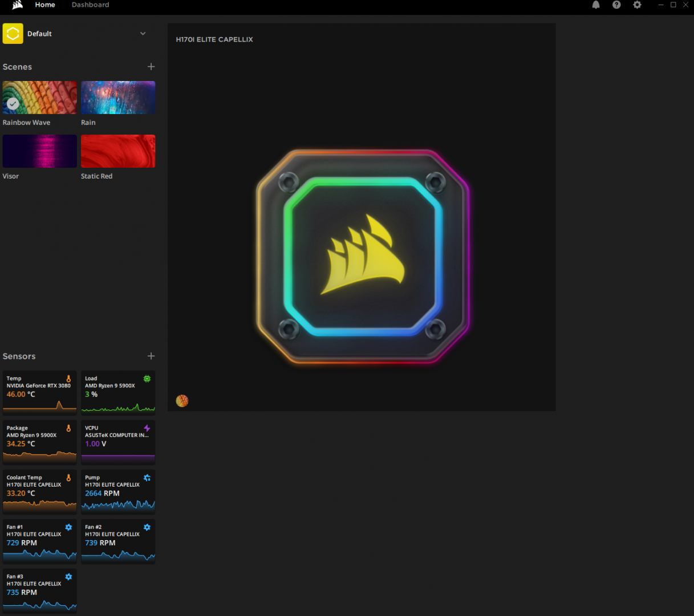Click the H170i cooler pump head image

(363, 257)
